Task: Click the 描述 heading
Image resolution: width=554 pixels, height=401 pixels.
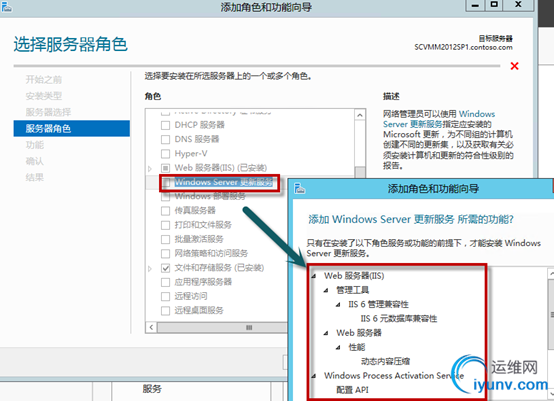Action: tap(391, 96)
